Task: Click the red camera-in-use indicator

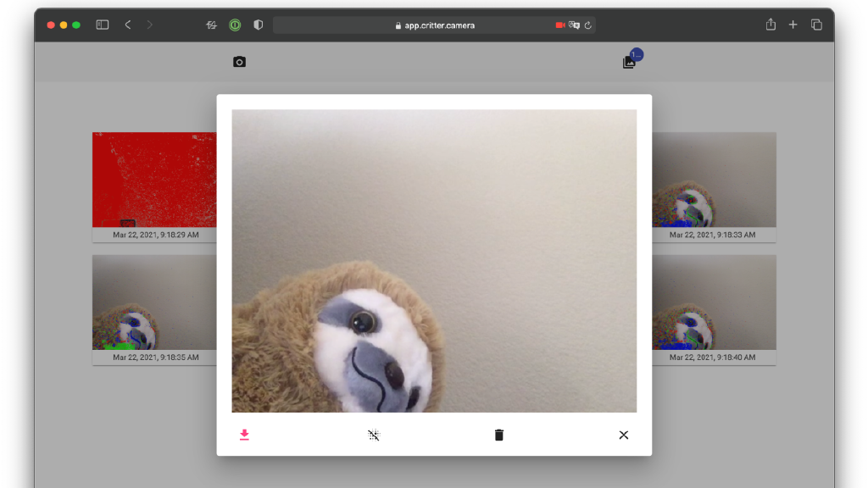Action: tap(560, 25)
